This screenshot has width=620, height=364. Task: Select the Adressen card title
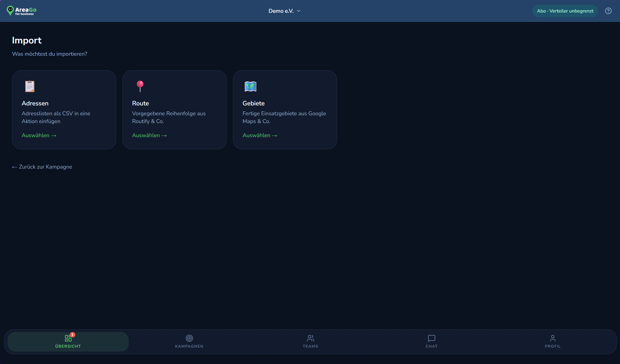click(35, 103)
